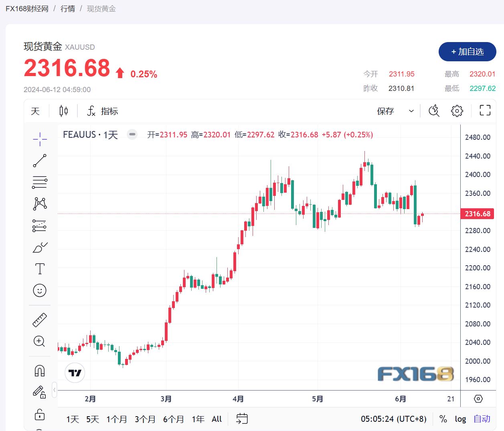Choose the text annotation tool

pyautogui.click(x=39, y=269)
